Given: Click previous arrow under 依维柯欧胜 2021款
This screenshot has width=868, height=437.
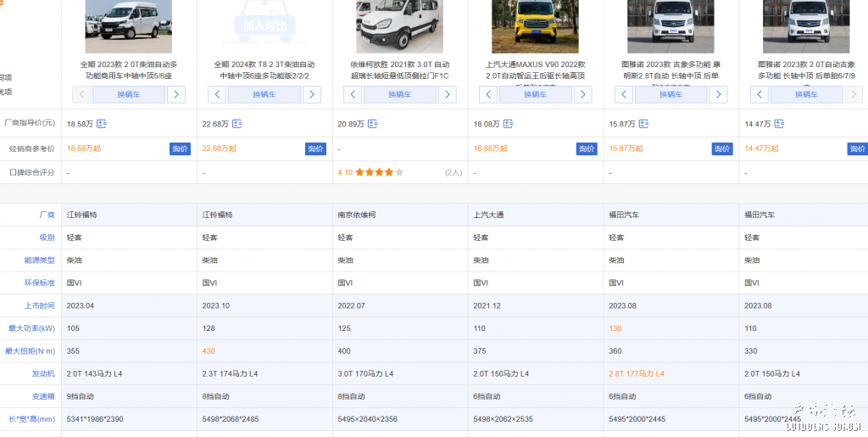Looking at the screenshot, I should click(x=353, y=95).
